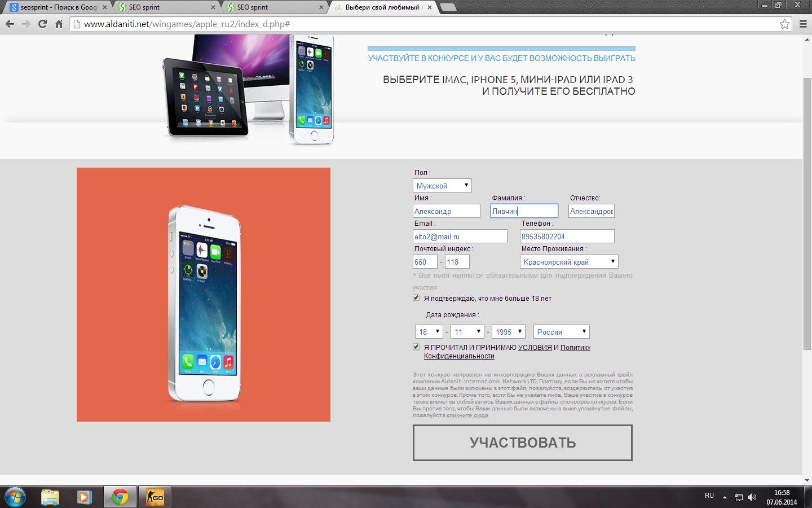Open the Пол dropdown showing Мужской
The width and height of the screenshot is (812, 508).
coord(442,185)
